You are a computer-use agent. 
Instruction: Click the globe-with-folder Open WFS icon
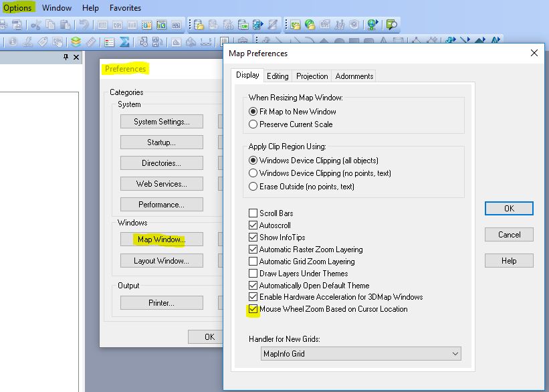310,25
